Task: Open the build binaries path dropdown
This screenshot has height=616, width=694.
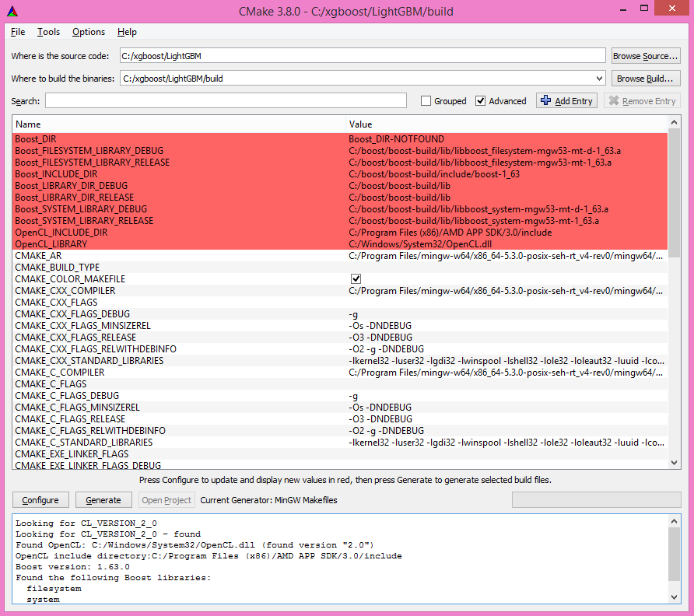Action: [x=599, y=78]
